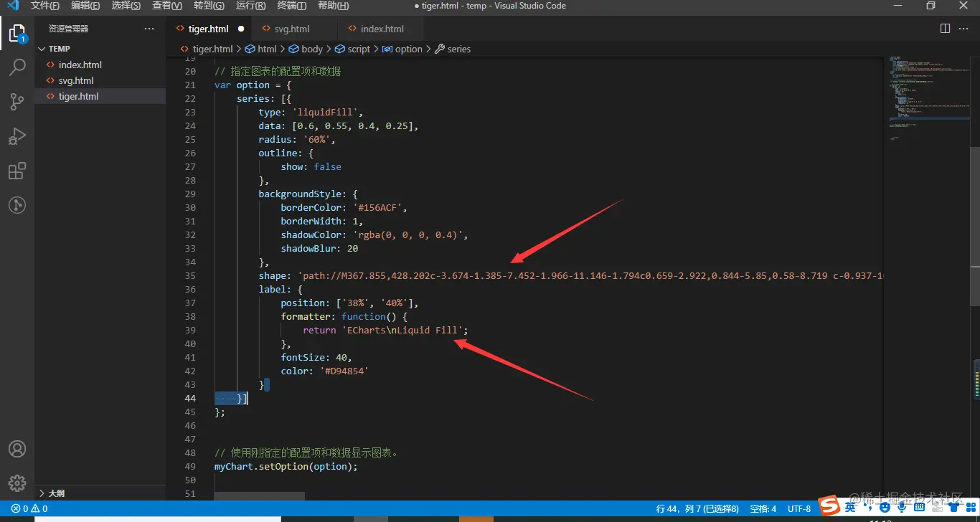Change indentation via 空格: 4

(x=763, y=508)
